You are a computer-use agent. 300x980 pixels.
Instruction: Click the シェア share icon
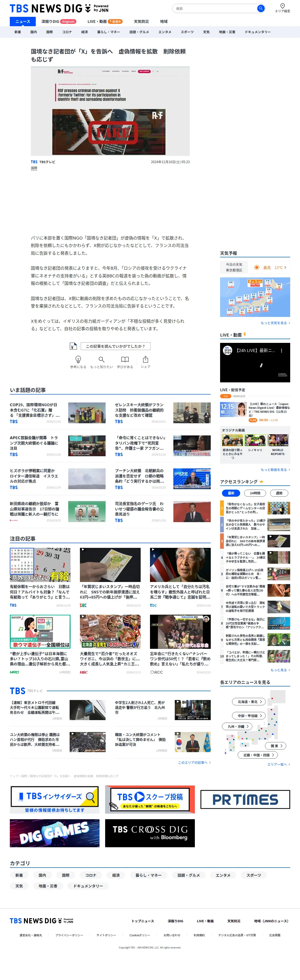pos(145,359)
